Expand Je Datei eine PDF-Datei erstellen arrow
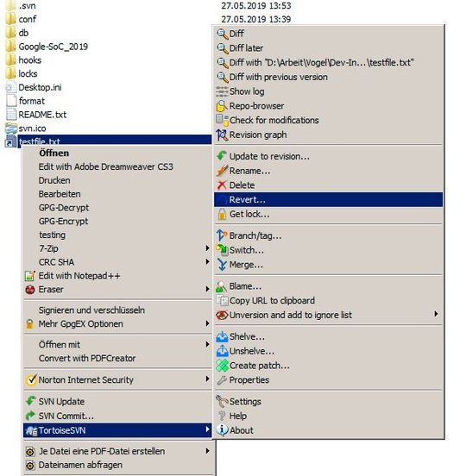This screenshot has width=466, height=476. pos(207,451)
